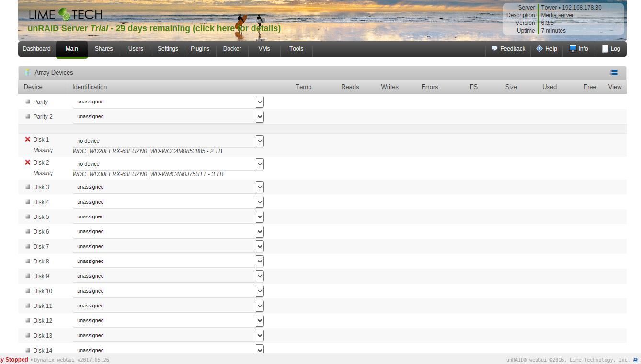This screenshot has height=364, width=641.
Task: Open Disk 2 'no device' dropdown
Action: pos(168,164)
